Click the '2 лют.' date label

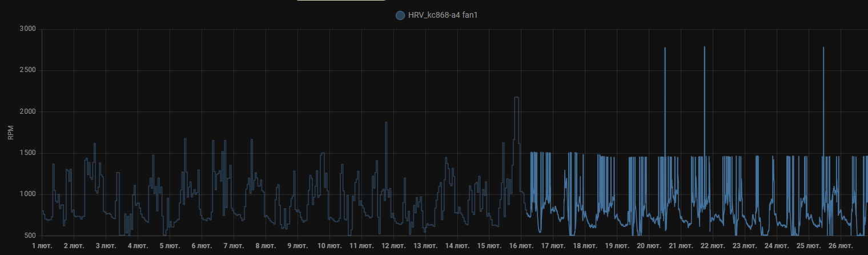click(x=74, y=246)
